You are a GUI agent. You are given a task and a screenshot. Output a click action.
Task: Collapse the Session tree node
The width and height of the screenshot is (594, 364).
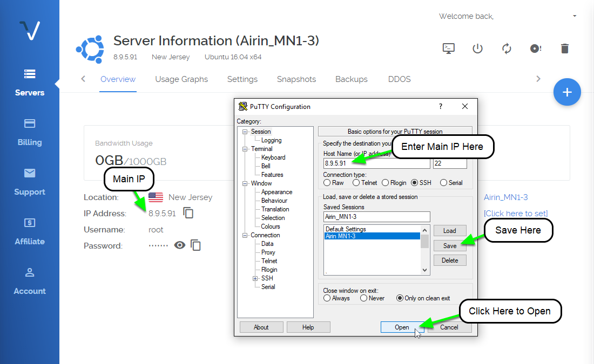click(x=245, y=132)
